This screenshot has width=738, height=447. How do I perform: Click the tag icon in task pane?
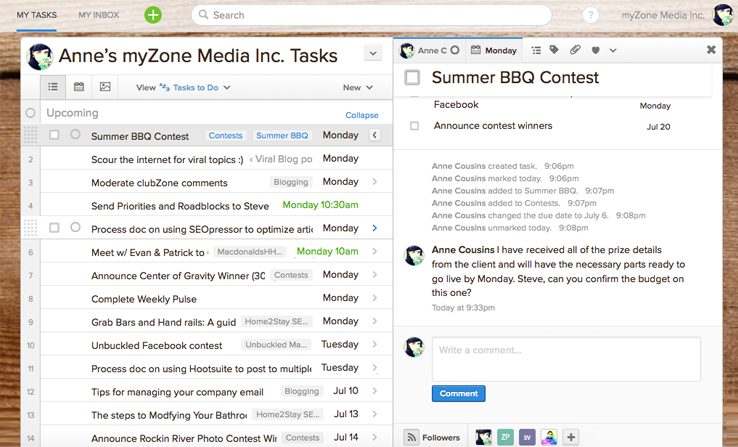554,50
